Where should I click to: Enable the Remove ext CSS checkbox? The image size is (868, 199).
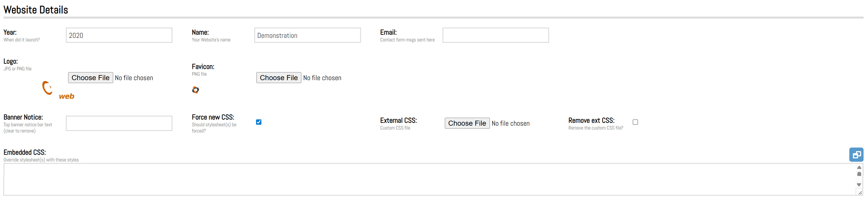(635, 122)
